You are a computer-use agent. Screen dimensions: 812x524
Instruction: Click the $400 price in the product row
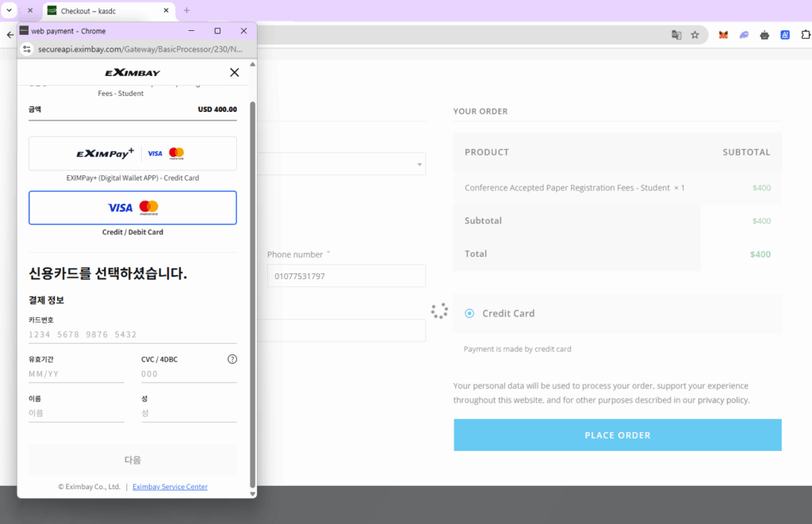tap(762, 188)
